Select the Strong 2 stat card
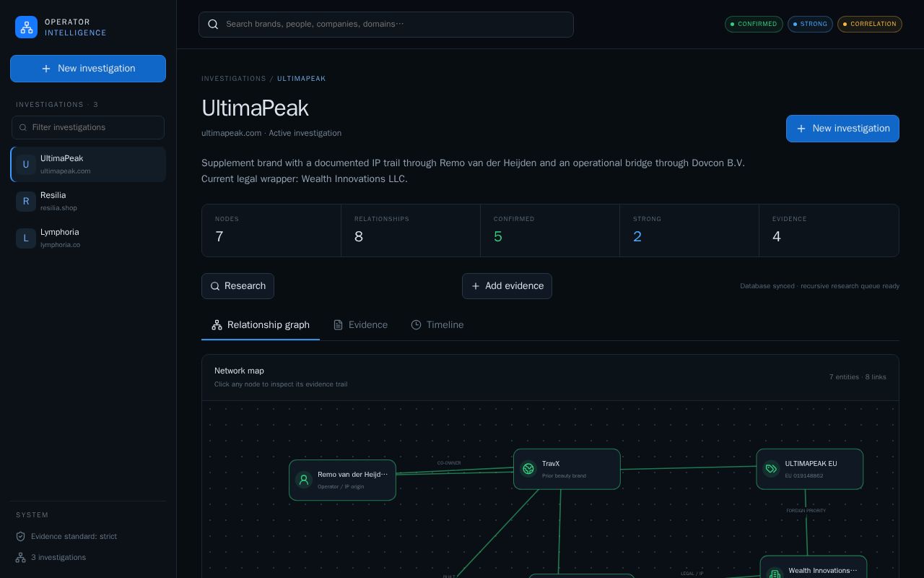924x578 pixels. (689, 230)
